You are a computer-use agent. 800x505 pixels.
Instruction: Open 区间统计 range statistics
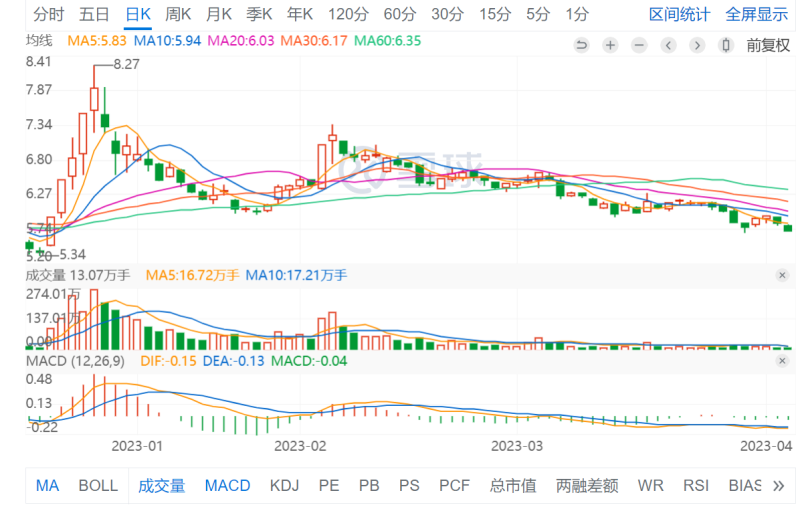coord(679,14)
